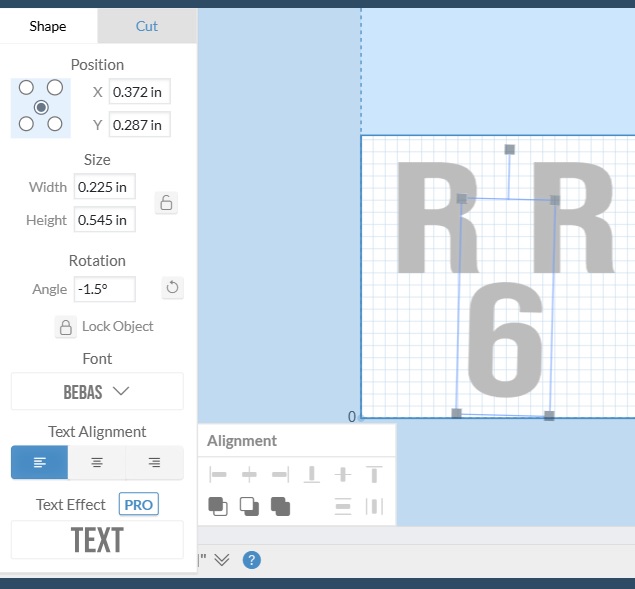Click the second overlapping-squares combine icon
Image resolution: width=635 pixels, height=589 pixels.
click(x=249, y=506)
